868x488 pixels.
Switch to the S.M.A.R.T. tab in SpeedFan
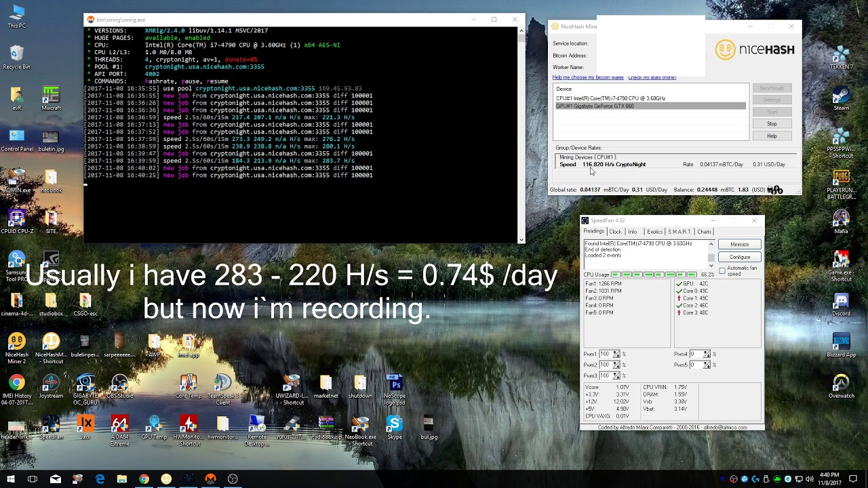coord(679,232)
